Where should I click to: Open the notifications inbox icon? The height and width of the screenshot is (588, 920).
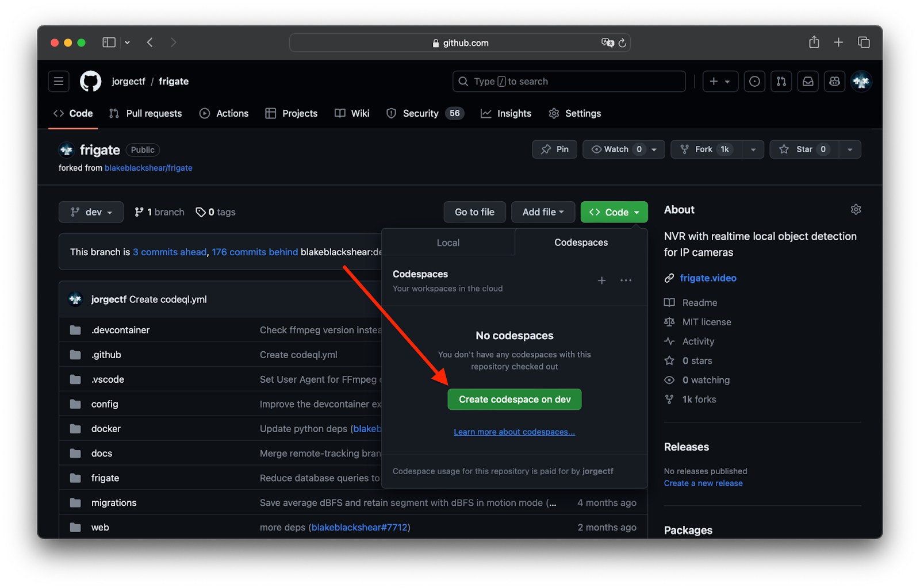tap(808, 82)
